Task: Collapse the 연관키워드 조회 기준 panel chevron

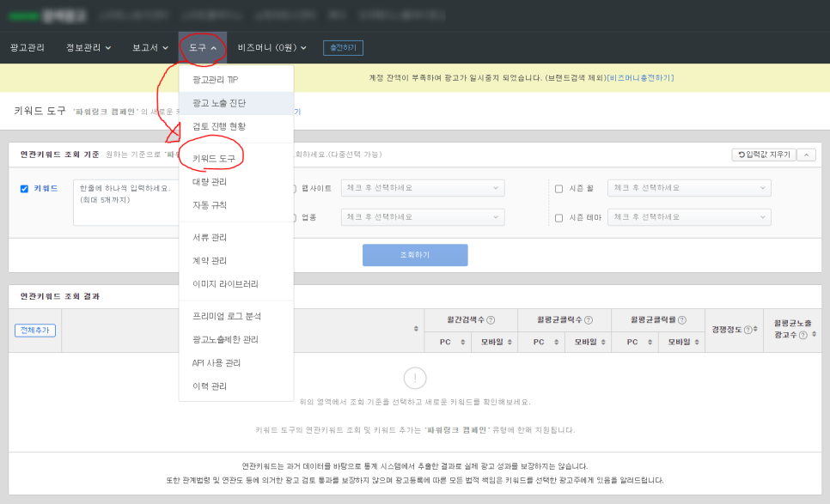Action: [806, 155]
